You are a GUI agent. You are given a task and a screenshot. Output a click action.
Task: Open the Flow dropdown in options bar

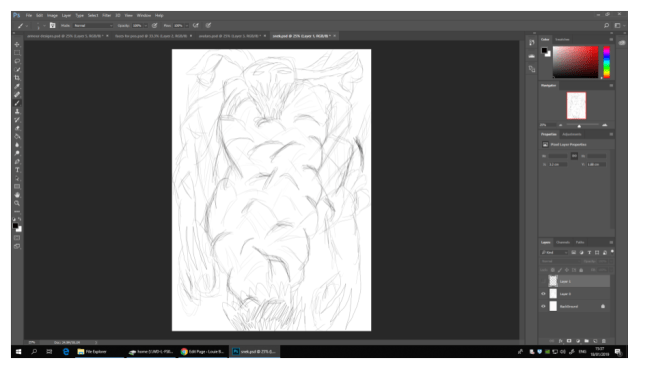point(187,26)
